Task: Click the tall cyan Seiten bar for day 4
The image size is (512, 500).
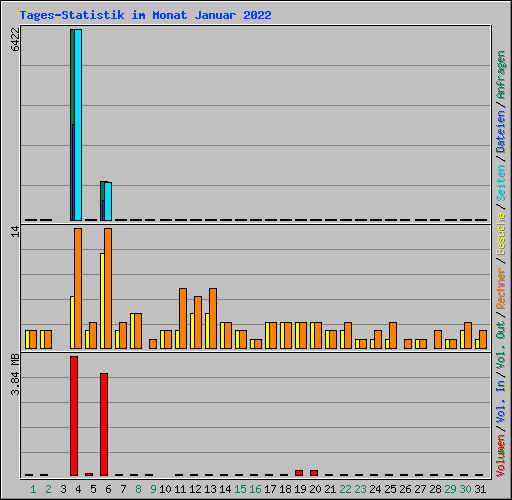Action: coord(78,125)
